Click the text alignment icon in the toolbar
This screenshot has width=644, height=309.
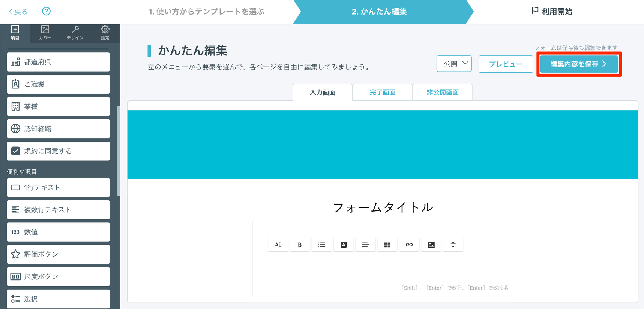click(365, 245)
